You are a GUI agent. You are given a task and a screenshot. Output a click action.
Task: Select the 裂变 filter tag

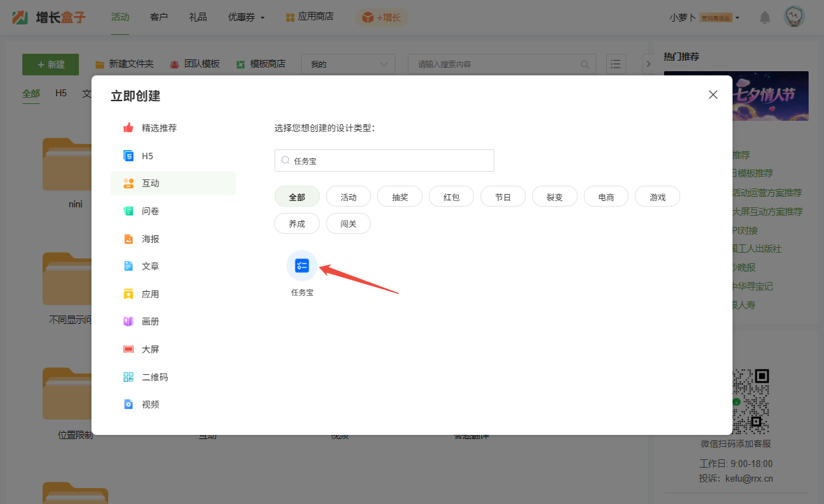click(x=554, y=197)
